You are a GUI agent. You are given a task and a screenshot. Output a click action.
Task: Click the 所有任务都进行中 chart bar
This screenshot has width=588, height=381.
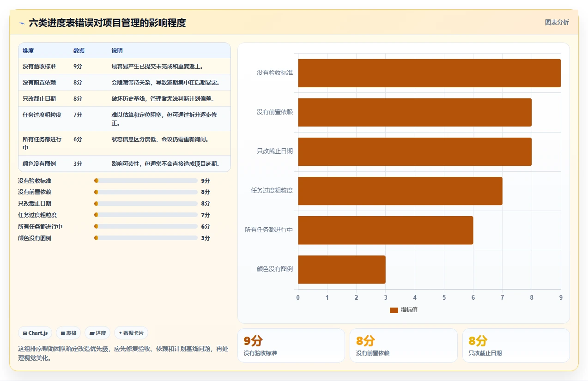click(386, 230)
